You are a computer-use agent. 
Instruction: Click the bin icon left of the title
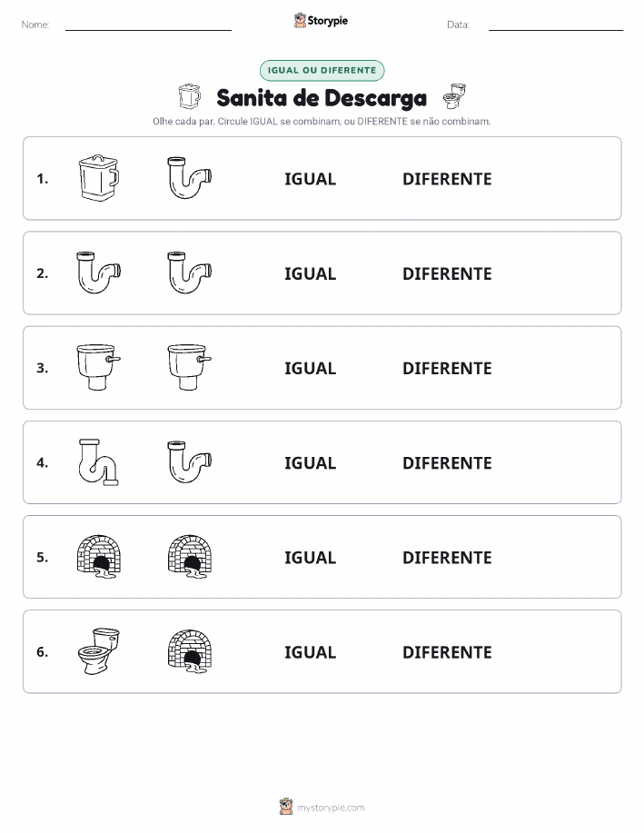coord(189,96)
